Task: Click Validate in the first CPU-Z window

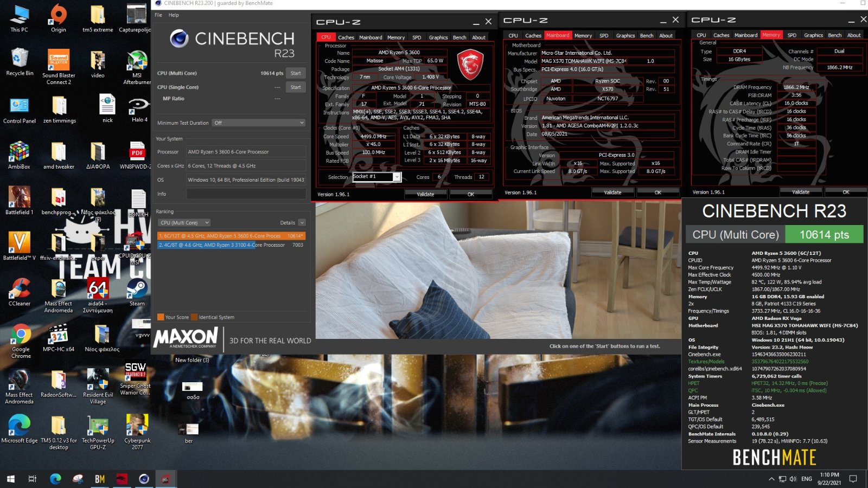Action: point(425,194)
